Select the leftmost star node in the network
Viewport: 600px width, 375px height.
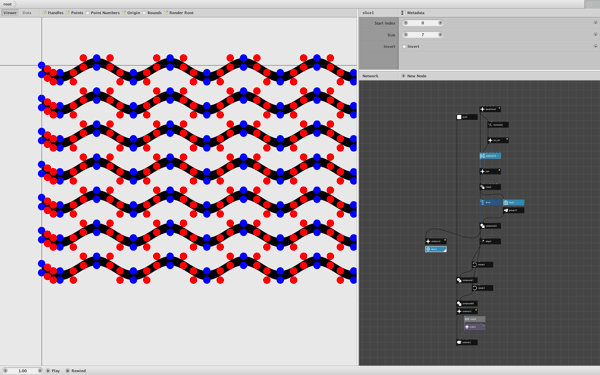[436, 241]
